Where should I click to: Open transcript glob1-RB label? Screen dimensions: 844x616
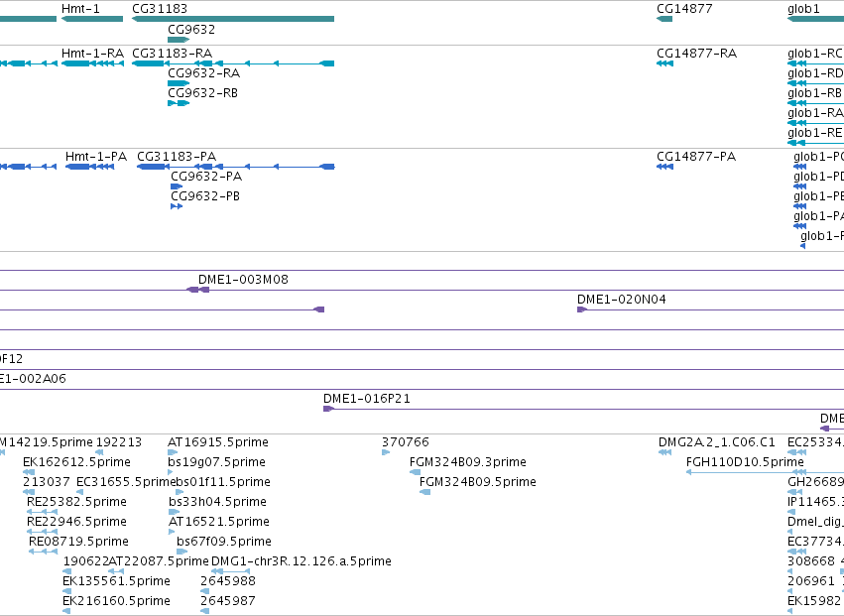click(814, 93)
